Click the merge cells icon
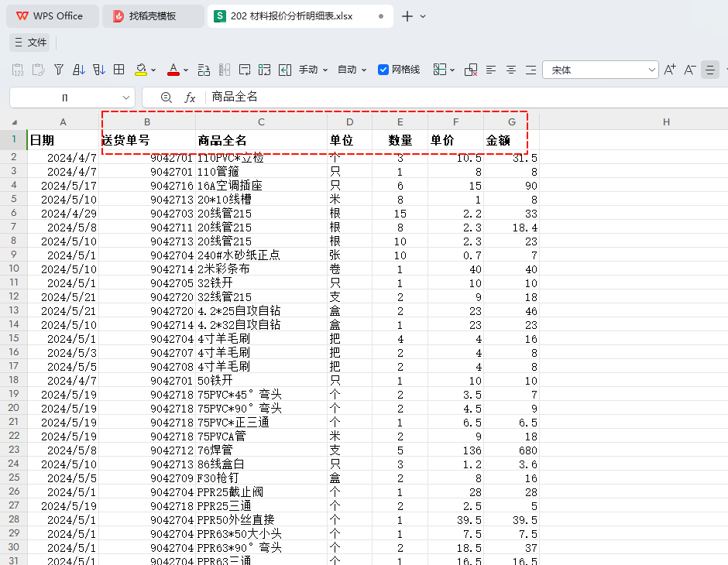 coord(265,70)
